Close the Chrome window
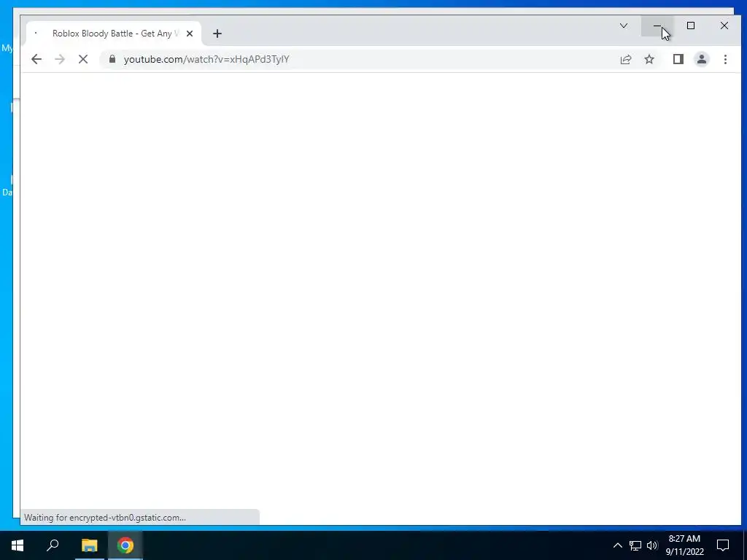This screenshot has width=747, height=560. (x=724, y=26)
